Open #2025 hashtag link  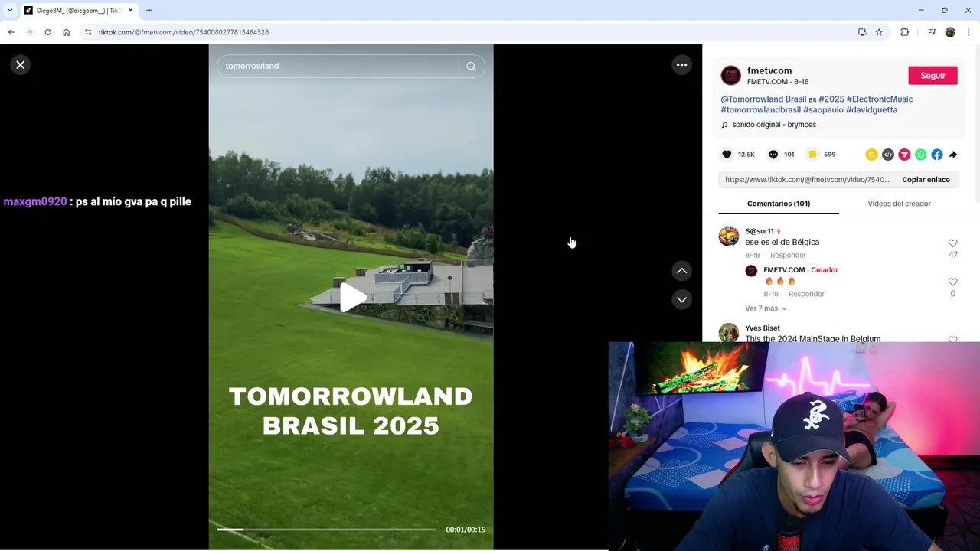tap(831, 99)
